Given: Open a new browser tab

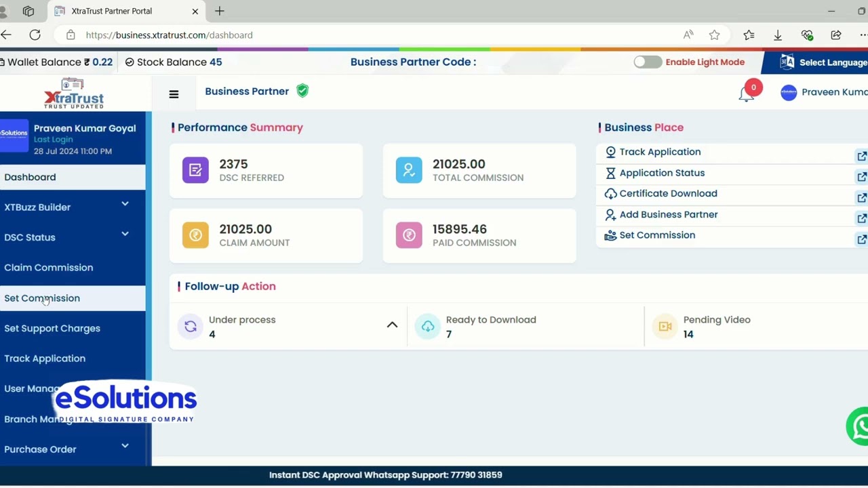Looking at the screenshot, I should (x=219, y=11).
